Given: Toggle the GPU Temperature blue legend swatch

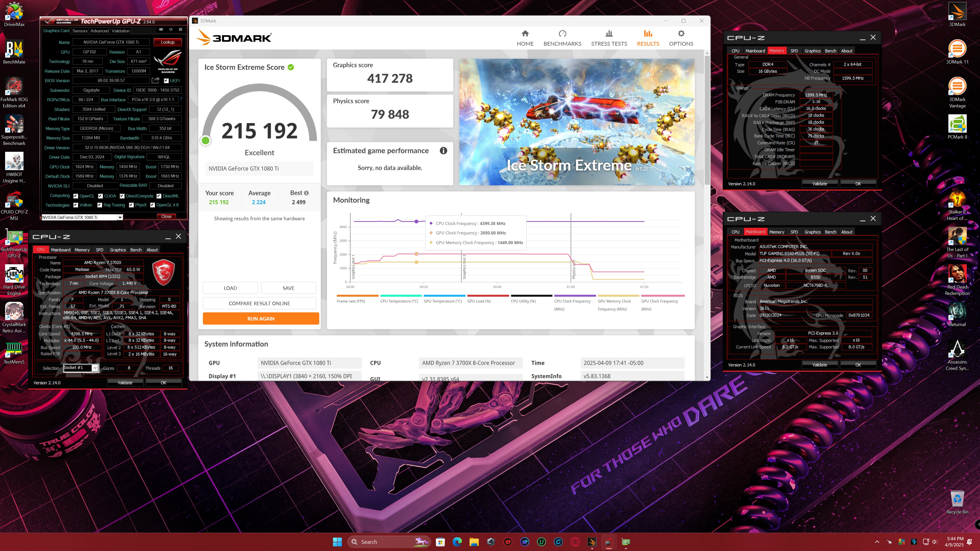Looking at the screenshot, I should tap(444, 295).
